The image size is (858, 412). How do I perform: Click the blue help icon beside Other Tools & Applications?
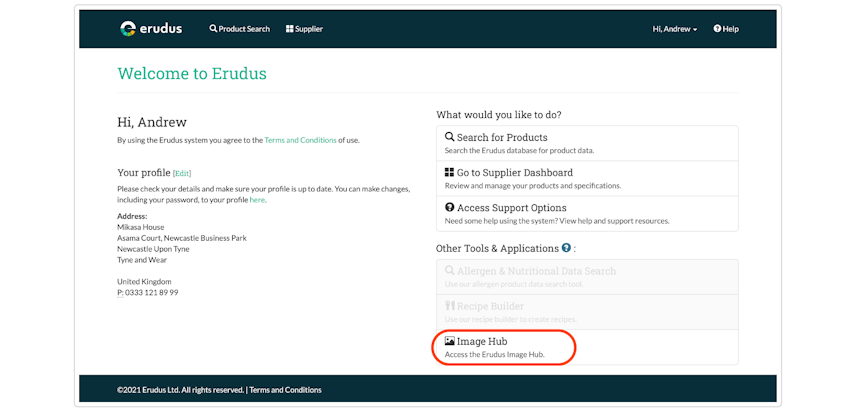566,248
